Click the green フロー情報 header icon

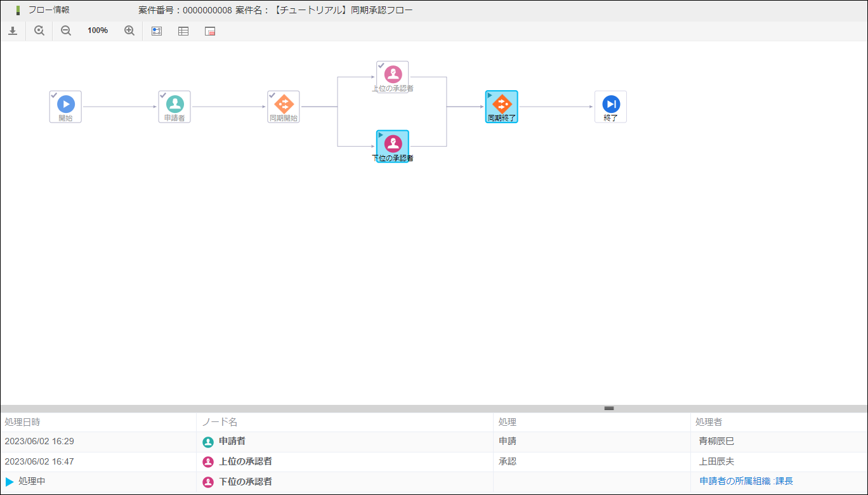coord(18,10)
